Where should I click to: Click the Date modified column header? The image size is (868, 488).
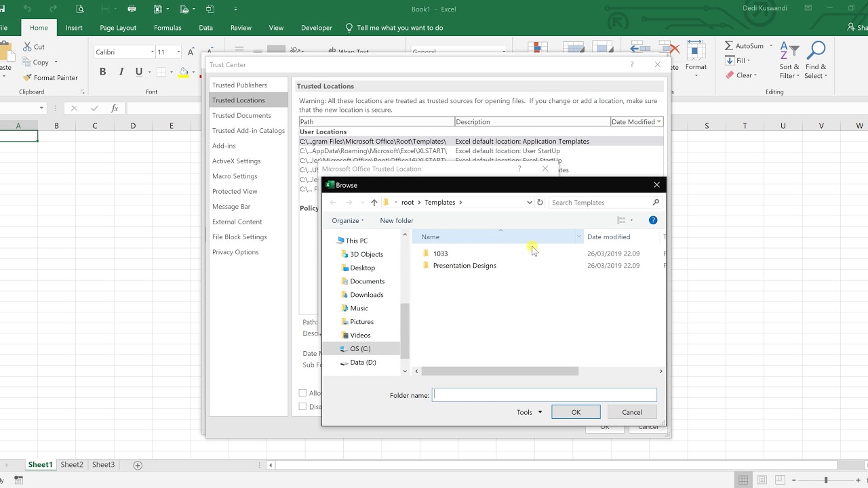pyautogui.click(x=609, y=237)
